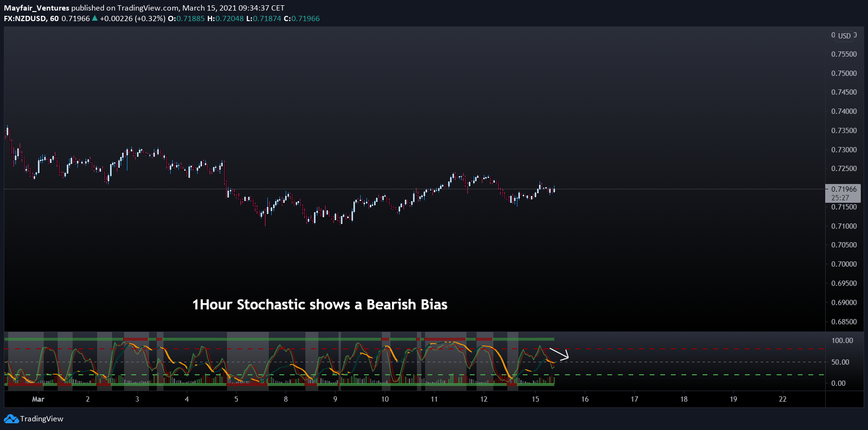Image resolution: width=868 pixels, height=430 pixels.
Task: Click the open price value O:0.71885
Action: point(186,19)
